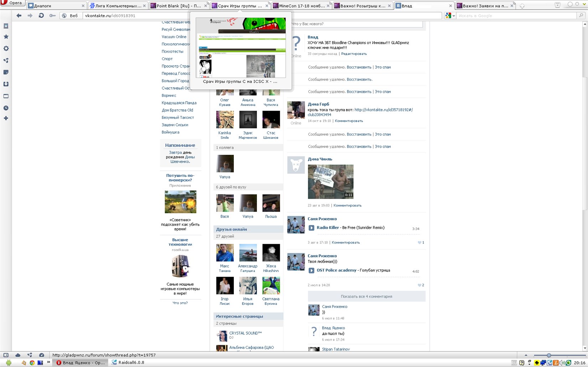The image size is (588, 367).
Task: Switch to the Диалоги tab
Action: tap(56, 6)
